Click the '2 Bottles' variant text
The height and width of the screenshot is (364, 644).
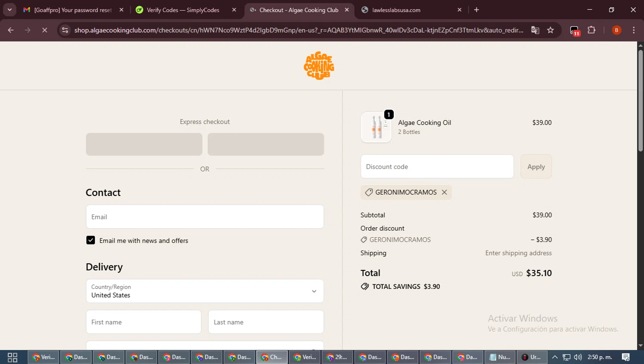pyautogui.click(x=409, y=132)
